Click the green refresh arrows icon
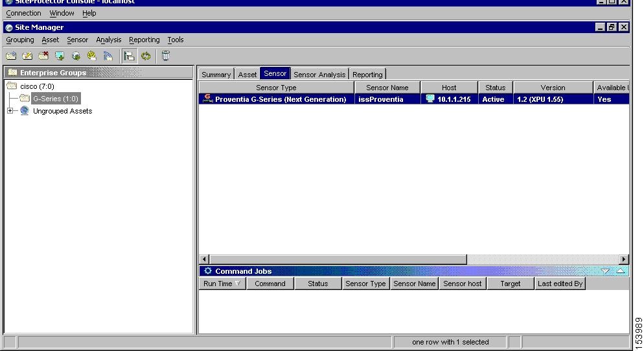Image resolution: width=644 pixels, height=351 pixels. pyautogui.click(x=146, y=56)
